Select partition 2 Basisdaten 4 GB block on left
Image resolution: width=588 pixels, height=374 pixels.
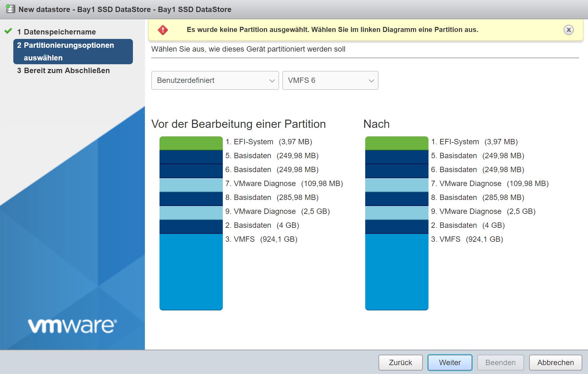[x=191, y=227]
